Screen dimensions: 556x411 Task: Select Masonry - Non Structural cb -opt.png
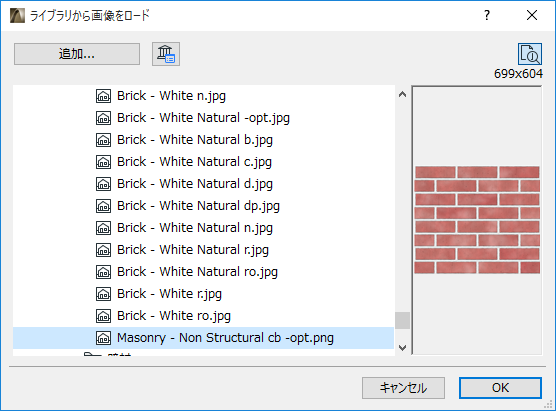(204, 338)
